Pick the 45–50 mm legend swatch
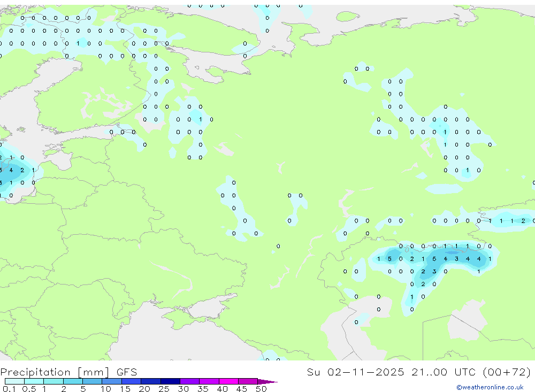The image size is (535, 392). pyautogui.click(x=248, y=381)
